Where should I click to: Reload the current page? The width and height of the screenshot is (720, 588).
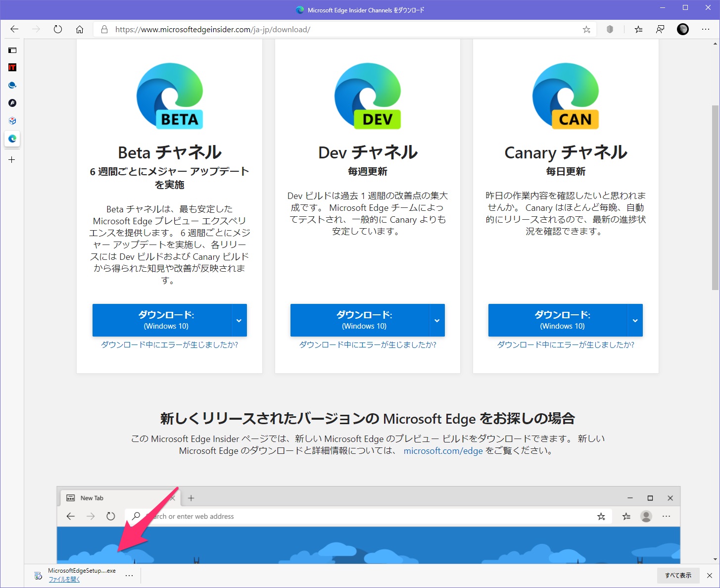tap(58, 29)
